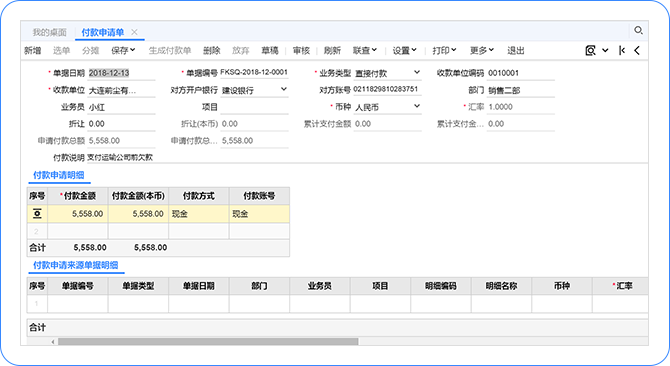
Task: Click the 折让 field 0.00
Action: [121, 124]
